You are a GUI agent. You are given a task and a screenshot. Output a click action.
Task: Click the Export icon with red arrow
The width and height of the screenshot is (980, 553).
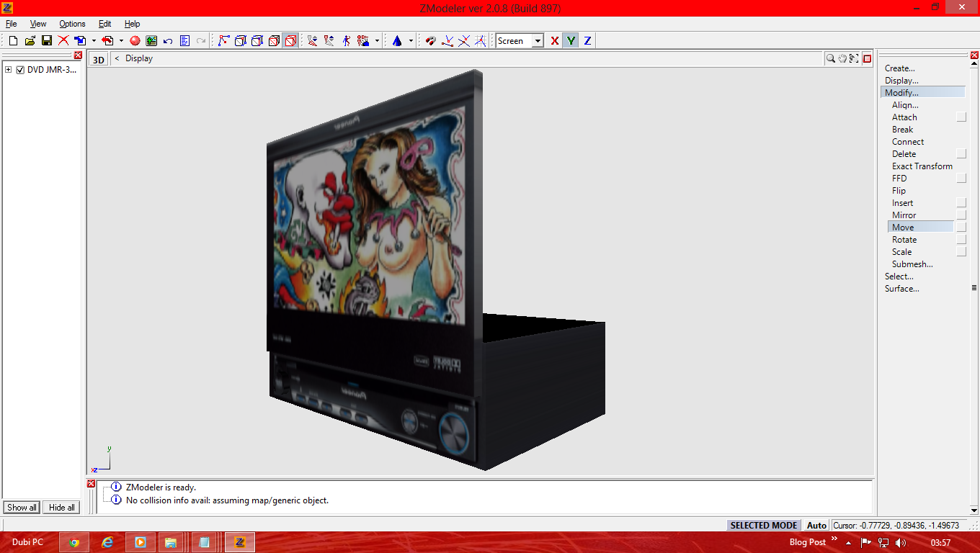(x=108, y=41)
